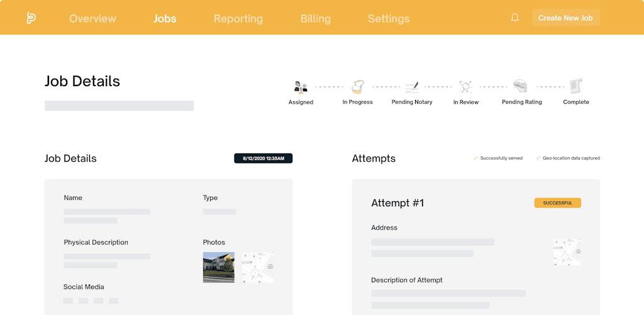This screenshot has width=644, height=315.
Task: Click the Pending Rating step icon
Action: pyautogui.click(x=521, y=87)
